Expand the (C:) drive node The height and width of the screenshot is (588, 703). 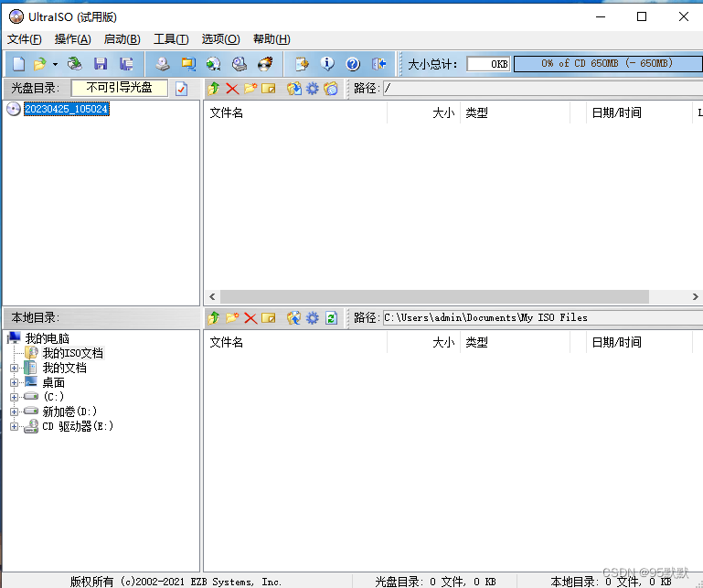(x=14, y=397)
